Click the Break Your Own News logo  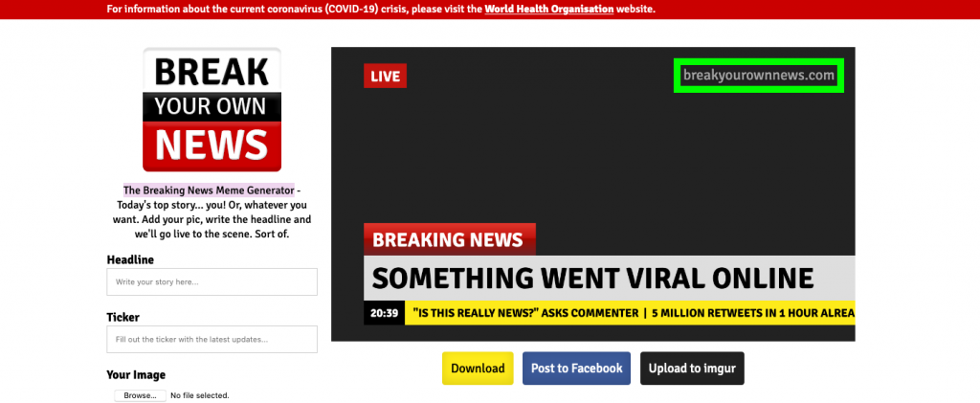point(212,109)
